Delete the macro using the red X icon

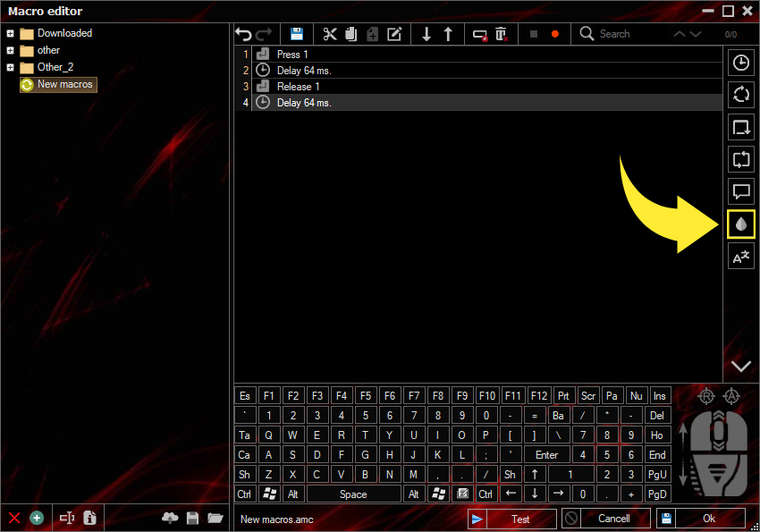point(13,518)
